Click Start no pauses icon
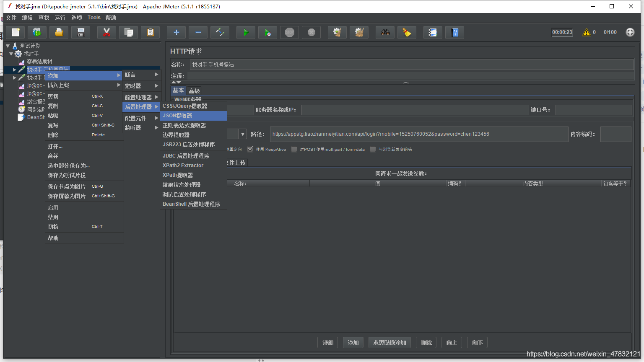The image size is (644, 362). pyautogui.click(x=267, y=32)
